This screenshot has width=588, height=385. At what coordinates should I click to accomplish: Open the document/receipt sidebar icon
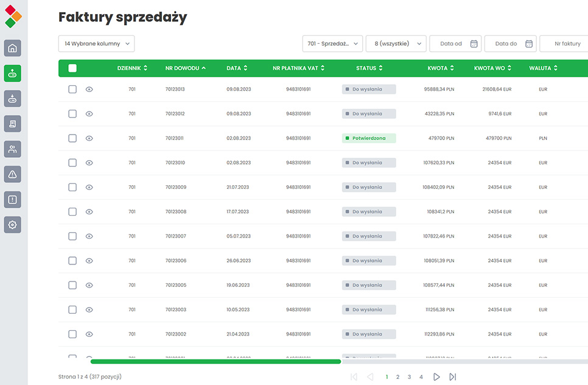click(x=13, y=124)
